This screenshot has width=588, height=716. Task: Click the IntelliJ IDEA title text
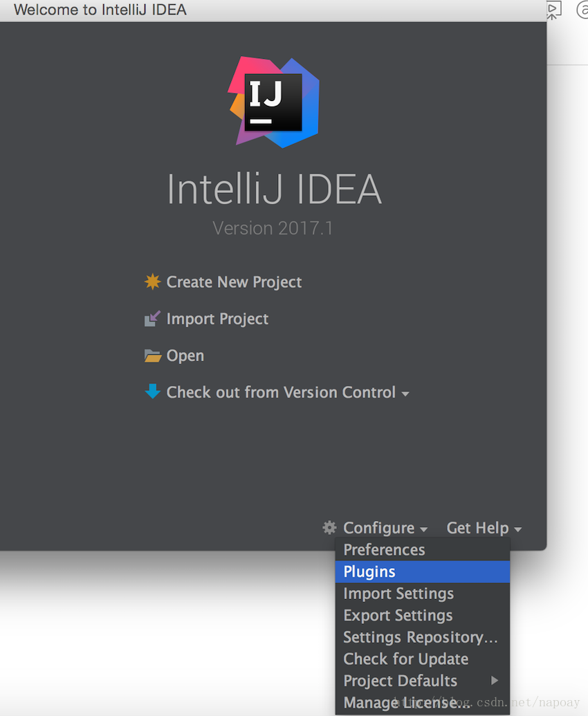[x=274, y=189]
